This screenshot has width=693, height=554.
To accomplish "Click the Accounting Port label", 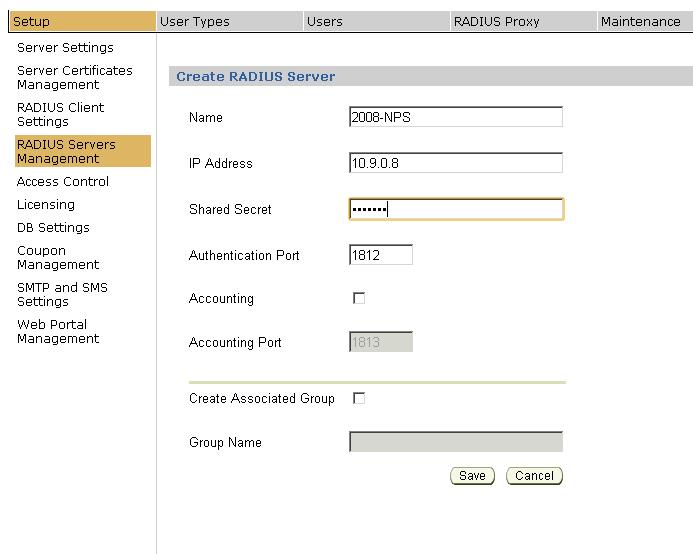I will tap(235, 343).
